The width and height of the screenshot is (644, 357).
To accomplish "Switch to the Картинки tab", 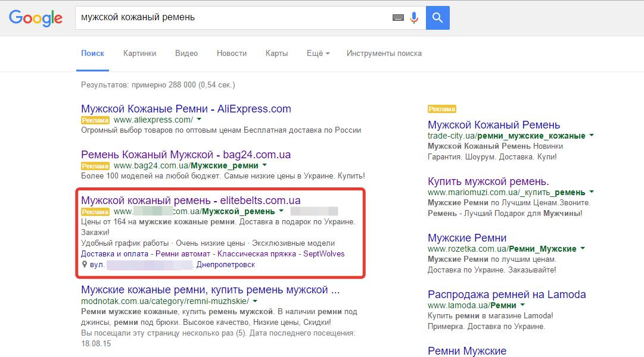I will click(139, 53).
